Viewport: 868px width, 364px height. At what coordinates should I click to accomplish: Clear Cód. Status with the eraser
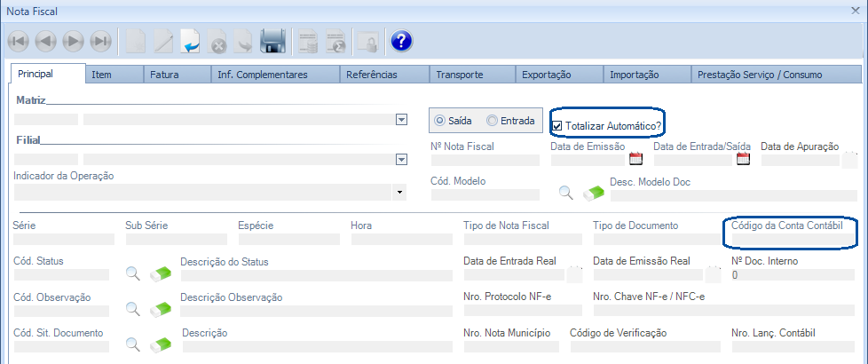[x=161, y=273]
